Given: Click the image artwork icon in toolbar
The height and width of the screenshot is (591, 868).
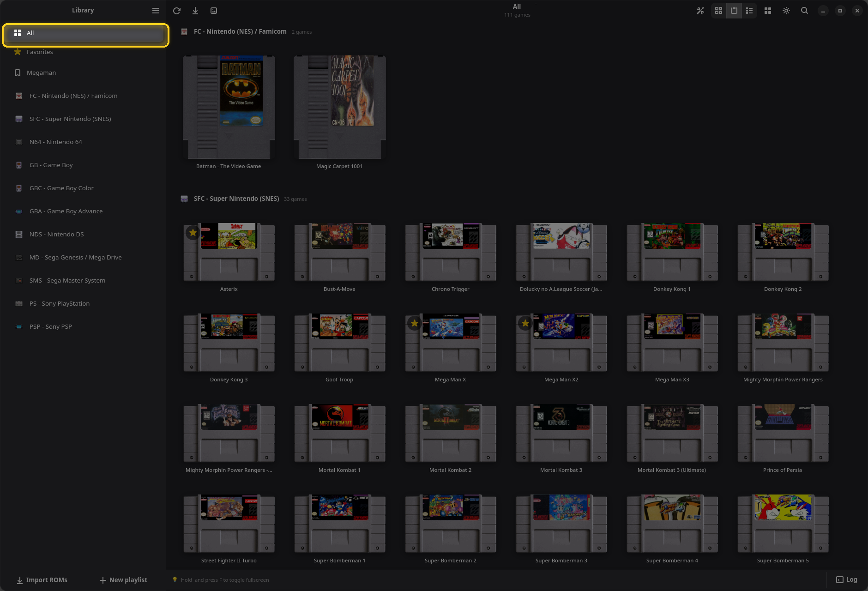Looking at the screenshot, I should click(x=214, y=11).
